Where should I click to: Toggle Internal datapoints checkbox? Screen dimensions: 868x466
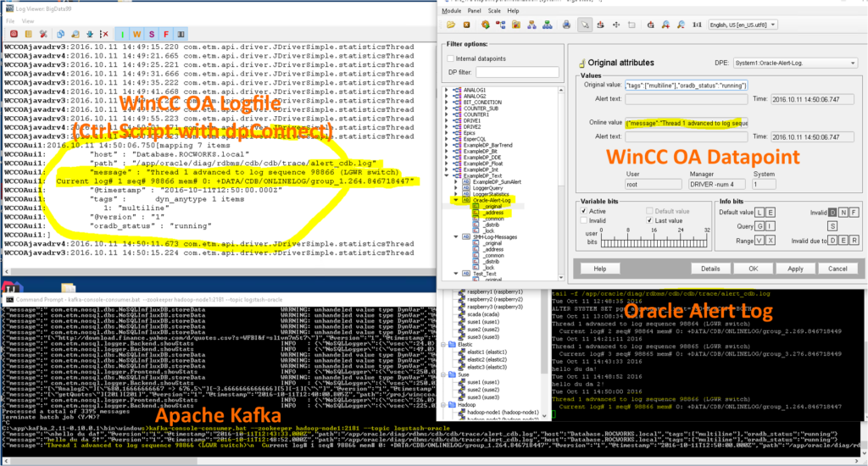point(451,58)
